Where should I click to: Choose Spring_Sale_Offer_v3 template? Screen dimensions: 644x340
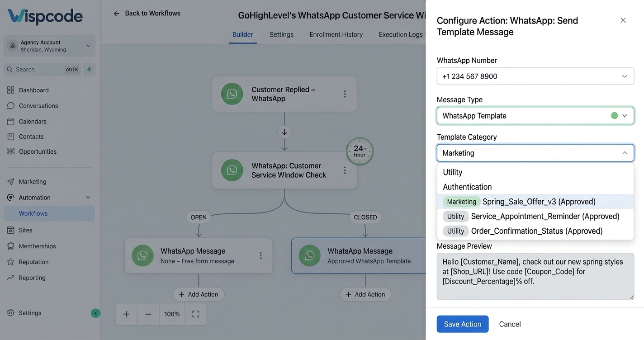point(535,202)
